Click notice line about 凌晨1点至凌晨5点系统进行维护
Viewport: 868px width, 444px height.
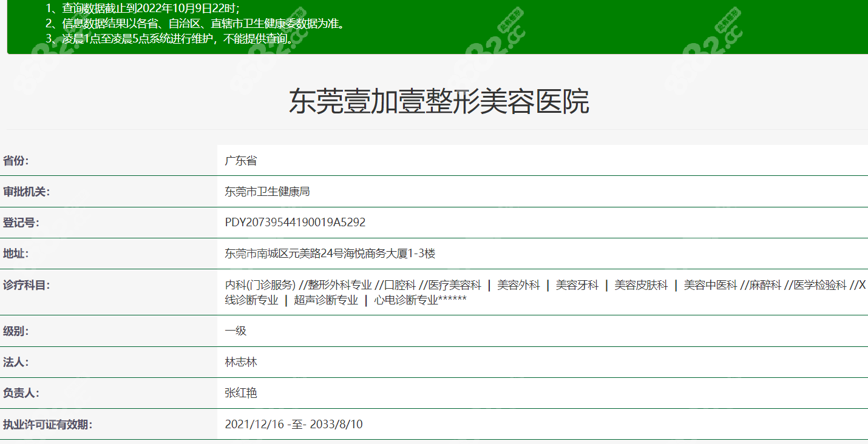coord(170,39)
